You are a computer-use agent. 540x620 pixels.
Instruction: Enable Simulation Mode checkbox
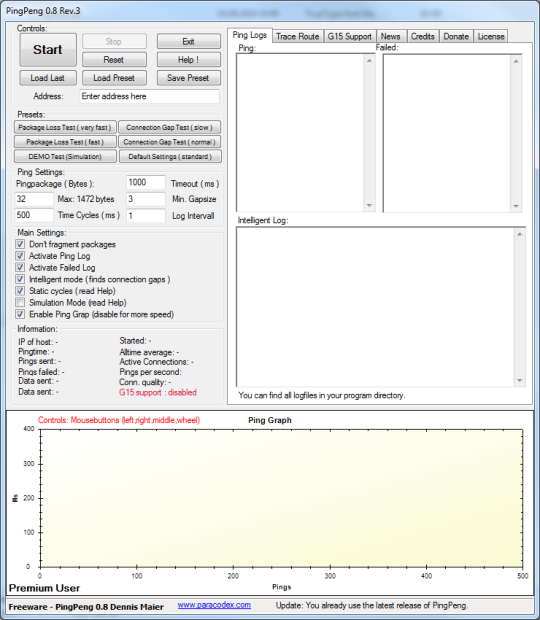pos(20,302)
